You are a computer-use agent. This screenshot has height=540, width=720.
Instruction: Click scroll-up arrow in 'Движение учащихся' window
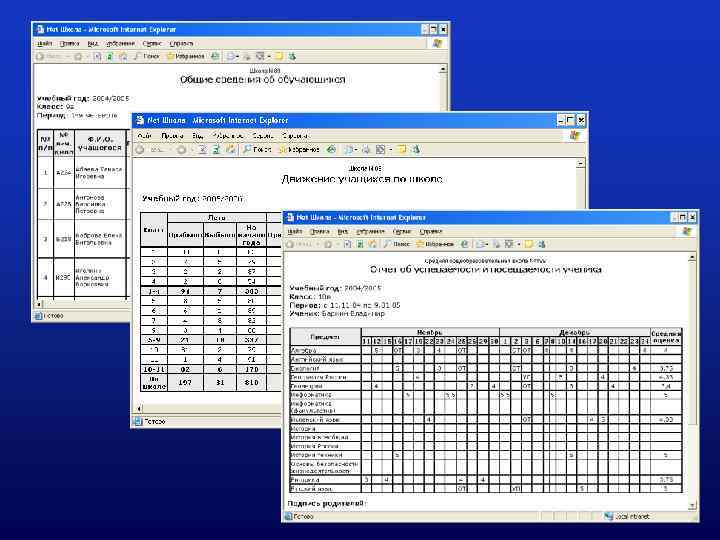pos(580,163)
